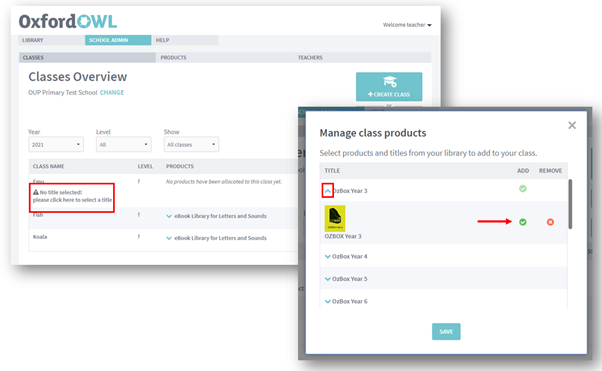This screenshot has width=602, height=371.
Task: Switch to the Library tab
Action: click(x=51, y=40)
